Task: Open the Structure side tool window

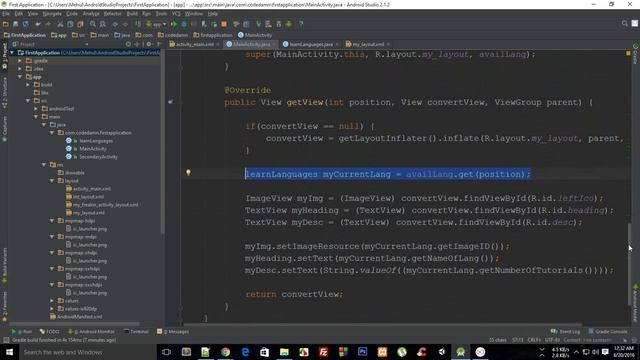Action: pyautogui.click(x=4, y=93)
